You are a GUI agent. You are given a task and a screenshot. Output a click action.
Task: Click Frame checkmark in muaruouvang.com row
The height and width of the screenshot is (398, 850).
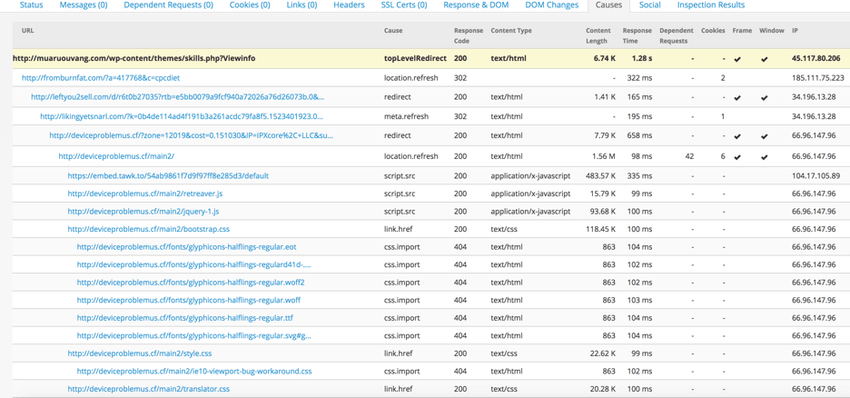pyautogui.click(x=737, y=59)
